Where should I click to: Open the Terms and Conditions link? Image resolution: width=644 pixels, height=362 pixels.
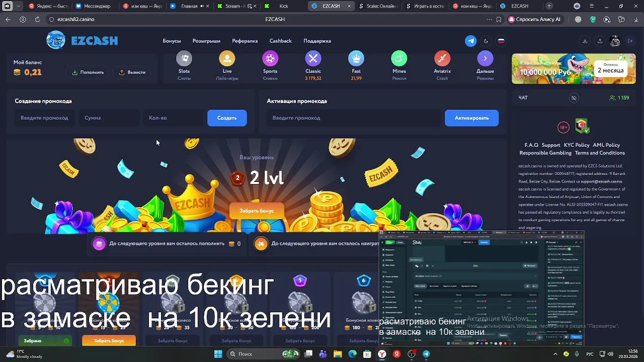[x=600, y=153]
